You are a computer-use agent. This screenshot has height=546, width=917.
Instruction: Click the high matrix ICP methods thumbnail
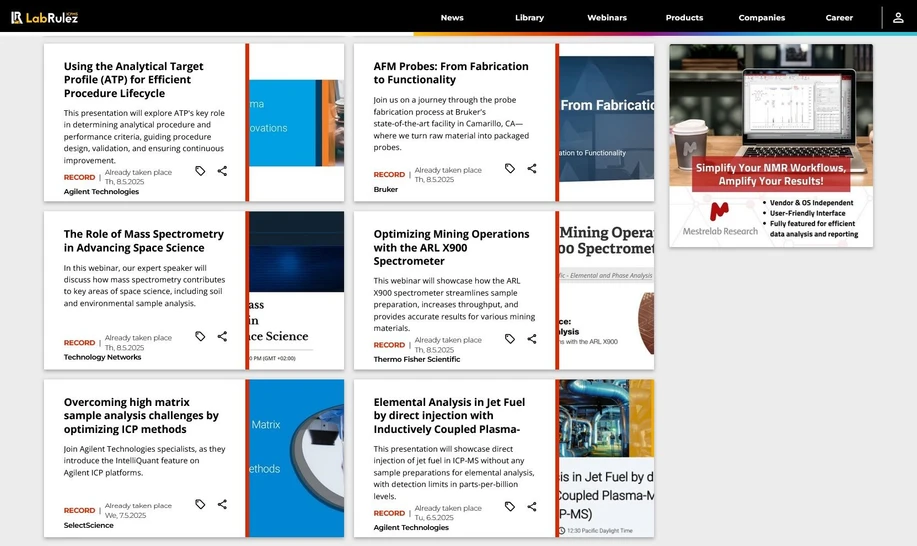coord(297,458)
